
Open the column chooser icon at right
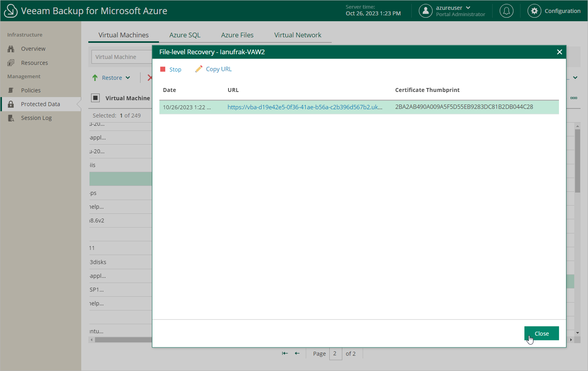tap(573, 98)
